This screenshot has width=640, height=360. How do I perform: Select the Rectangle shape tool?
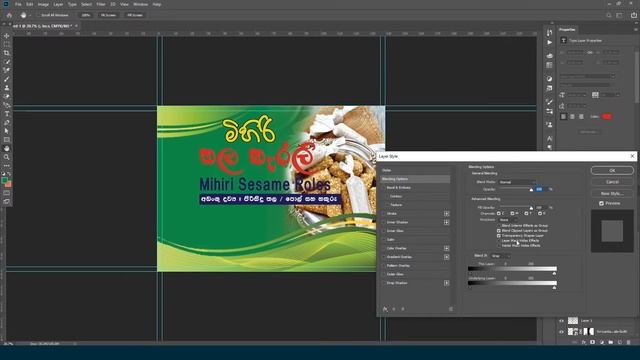pyautogui.click(x=7, y=140)
